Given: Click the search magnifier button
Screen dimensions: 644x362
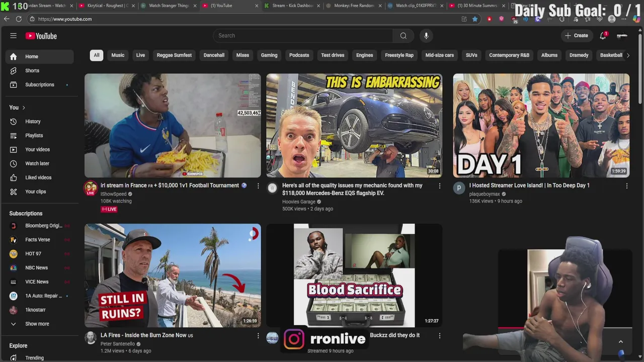Looking at the screenshot, I should 403,36.
